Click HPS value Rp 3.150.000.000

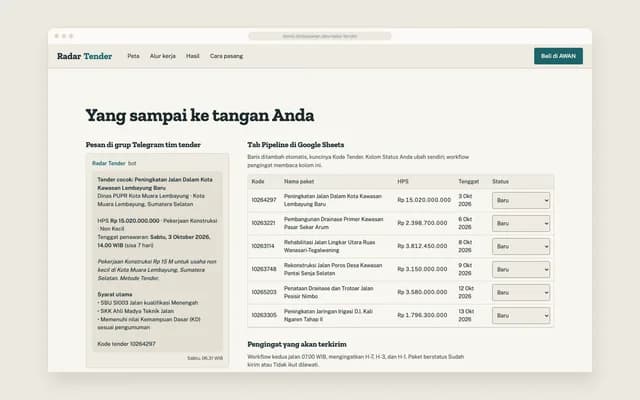pos(422,269)
